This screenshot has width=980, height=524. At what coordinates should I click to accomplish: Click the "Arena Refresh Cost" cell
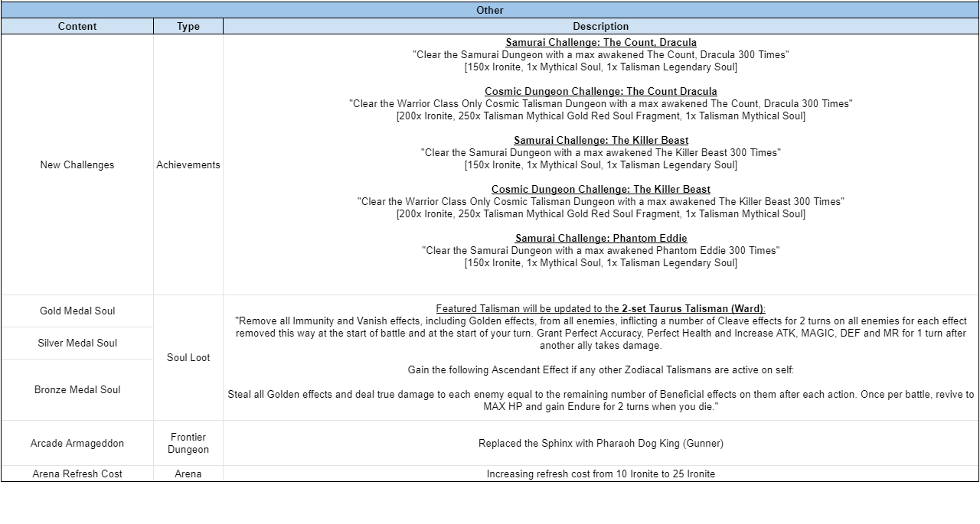pyautogui.click(x=77, y=474)
